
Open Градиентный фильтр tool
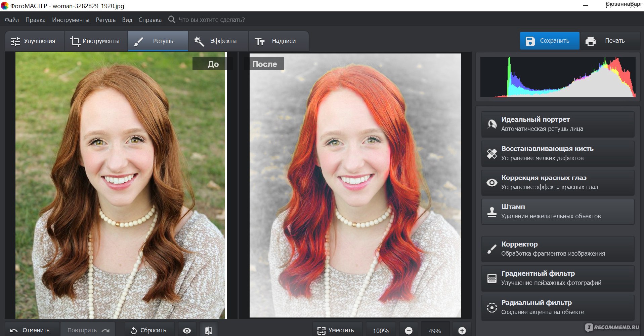point(558,278)
